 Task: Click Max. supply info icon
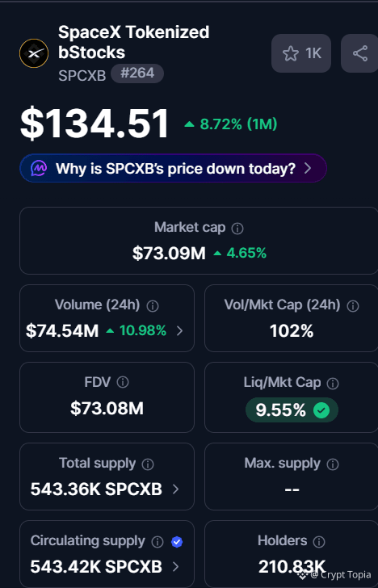coord(333,464)
